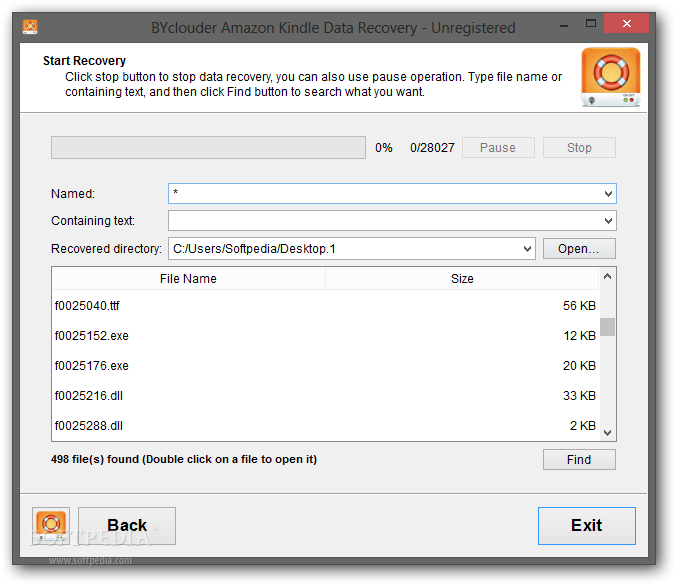Viewport: 676px width, 585px height.
Task: Click the file list scrollbar thumb
Action: (x=607, y=327)
